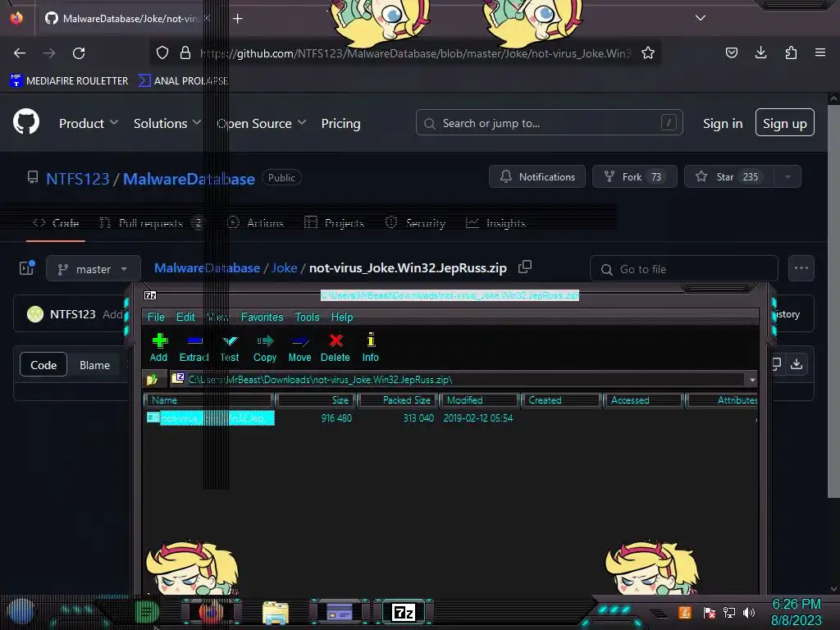Screen dimensions: 840x630
Task: Copy file path icon next to filename
Action: tap(525, 267)
